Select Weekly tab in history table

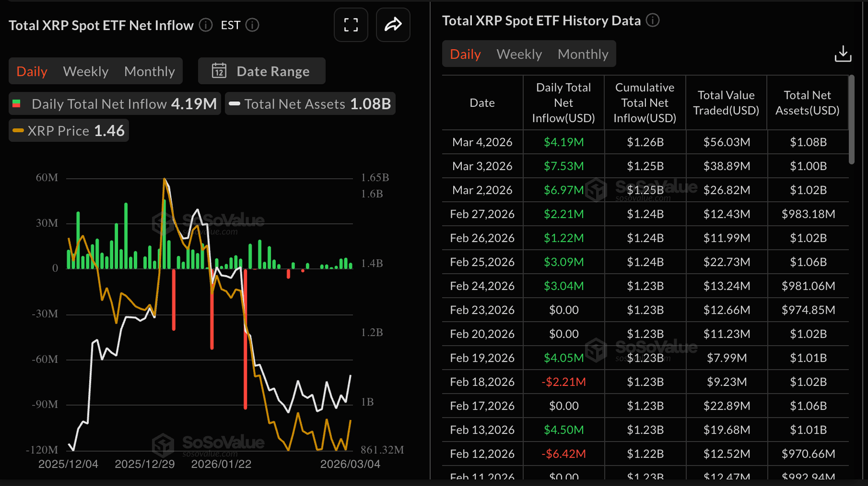(x=519, y=54)
